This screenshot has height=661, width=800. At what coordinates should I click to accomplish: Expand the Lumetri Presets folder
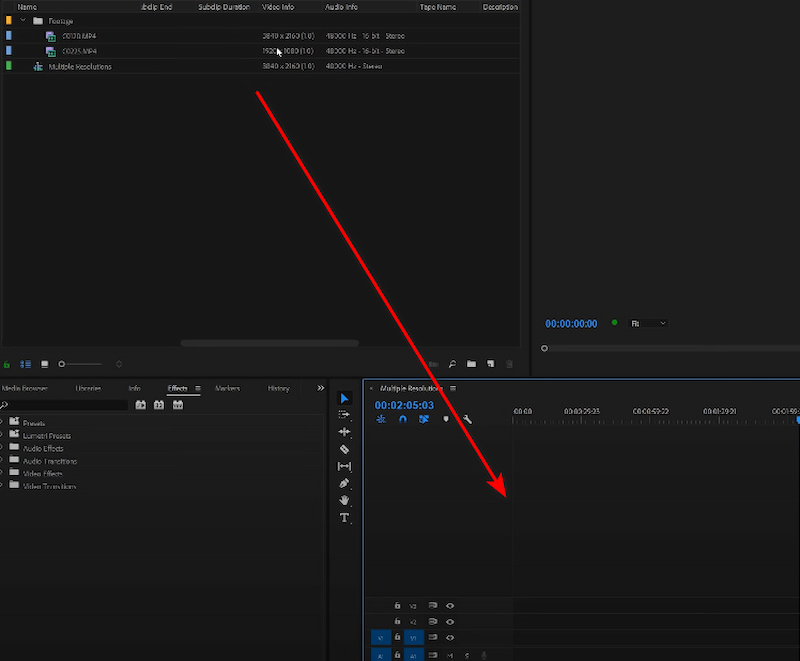point(2,435)
